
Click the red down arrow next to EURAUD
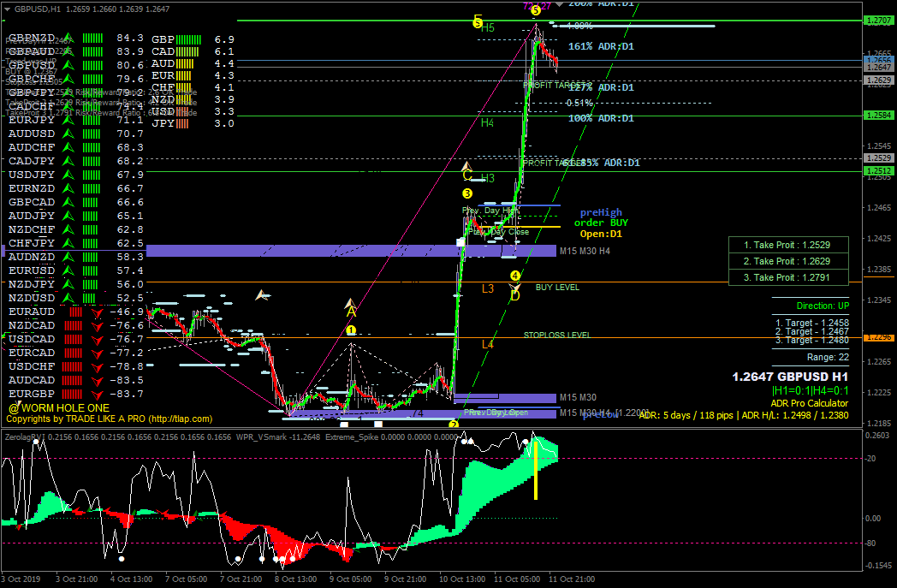(97, 312)
